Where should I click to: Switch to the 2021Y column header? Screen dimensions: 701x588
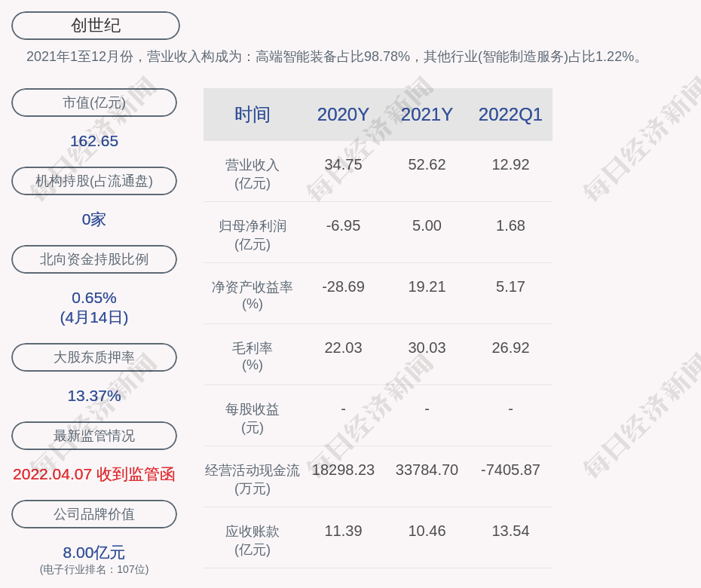[427, 115]
